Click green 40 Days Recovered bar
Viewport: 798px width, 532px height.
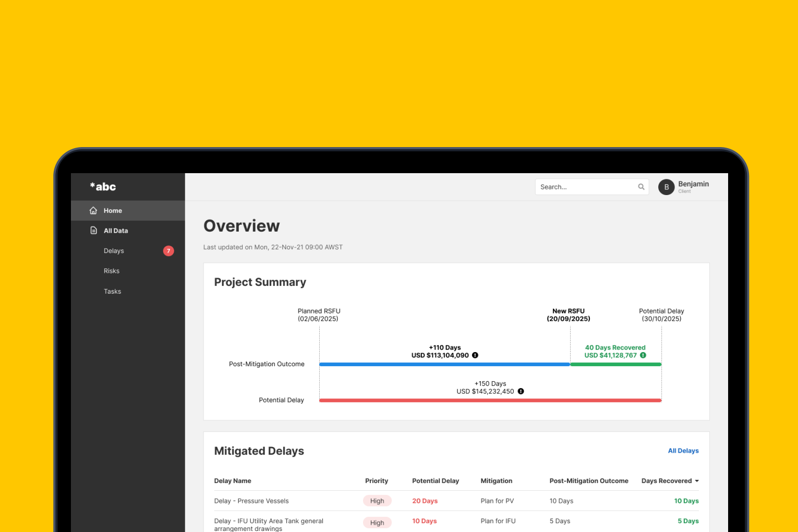[615, 364]
